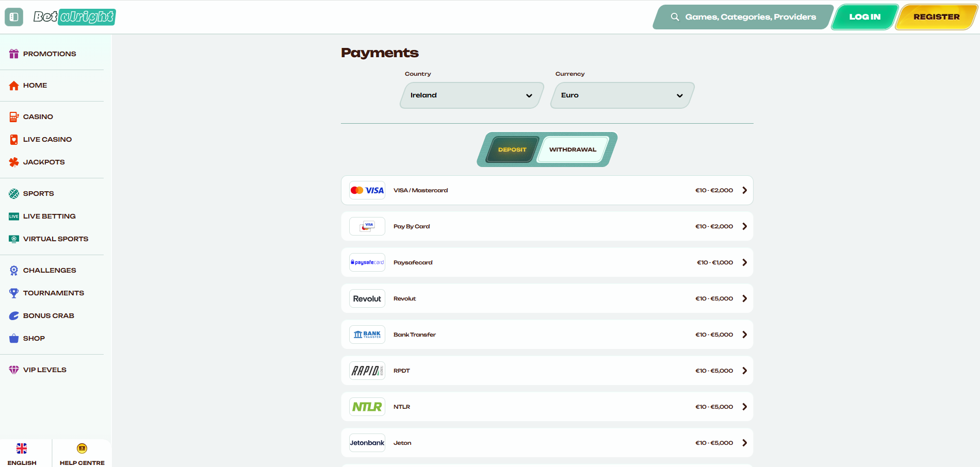This screenshot has height=467, width=980.
Task: Click the search magnifier icon
Action: click(x=675, y=17)
